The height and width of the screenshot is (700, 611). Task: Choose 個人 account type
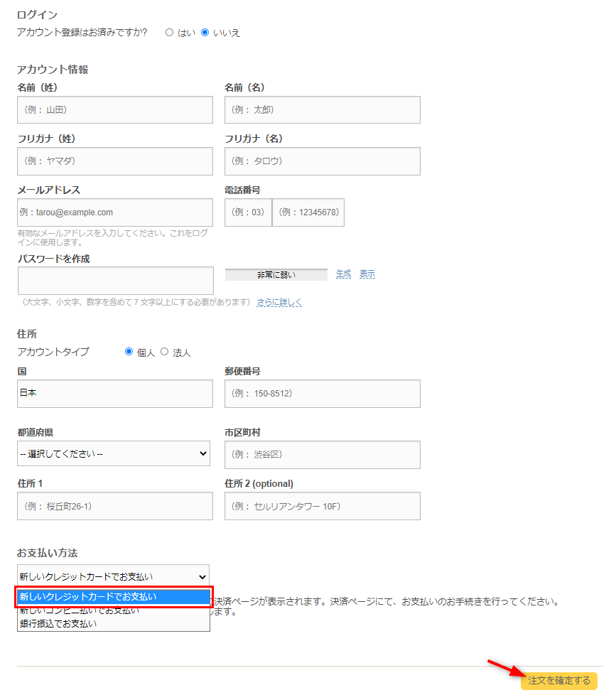point(129,352)
